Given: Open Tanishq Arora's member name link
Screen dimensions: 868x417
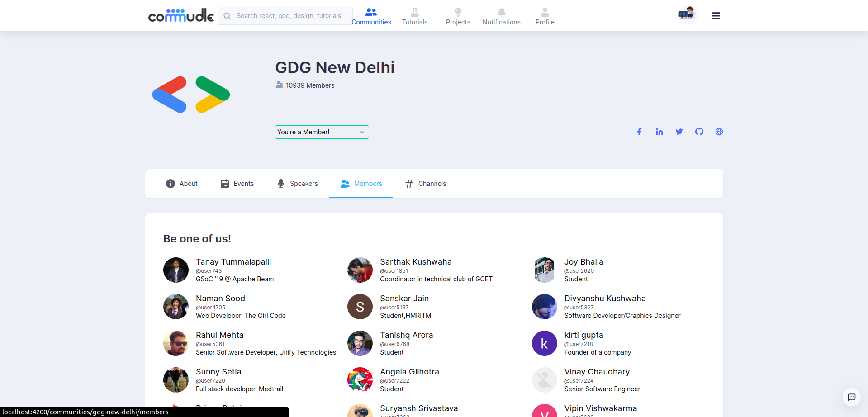Looking at the screenshot, I should pos(406,335).
